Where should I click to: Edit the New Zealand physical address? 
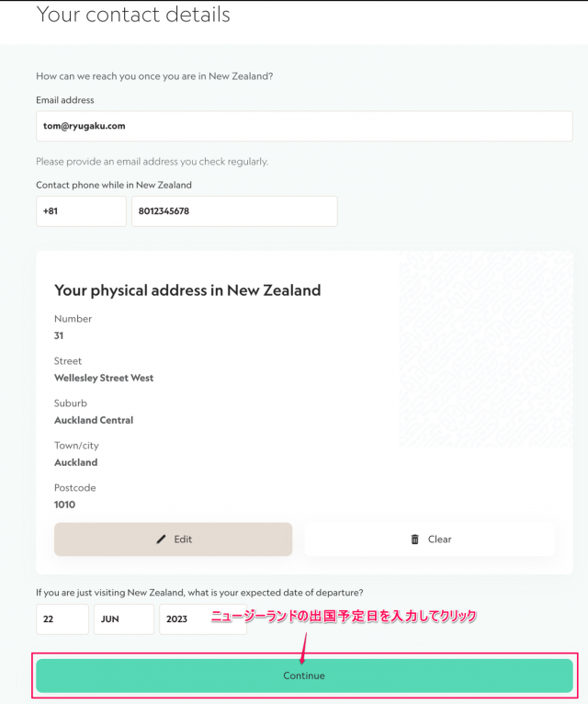click(x=174, y=539)
